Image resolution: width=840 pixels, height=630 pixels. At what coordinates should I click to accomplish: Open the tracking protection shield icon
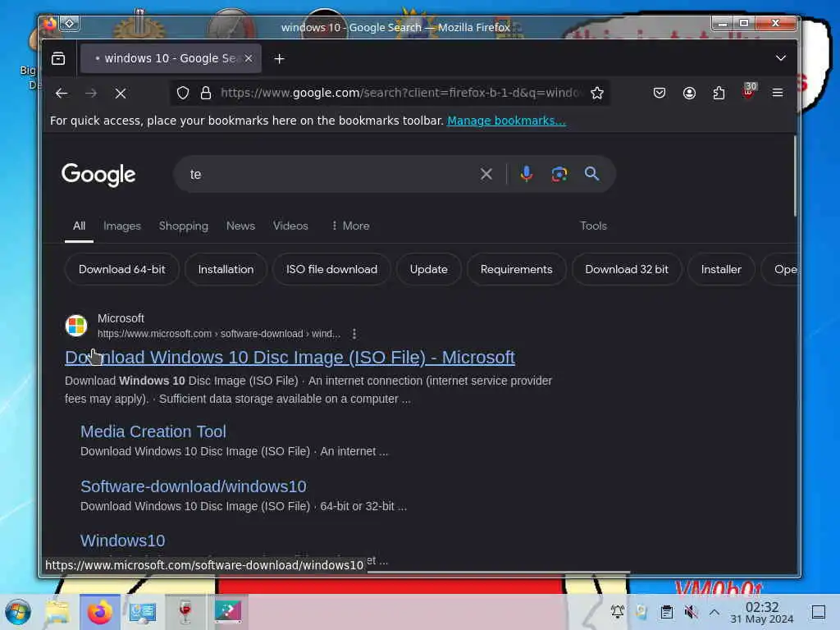point(183,94)
